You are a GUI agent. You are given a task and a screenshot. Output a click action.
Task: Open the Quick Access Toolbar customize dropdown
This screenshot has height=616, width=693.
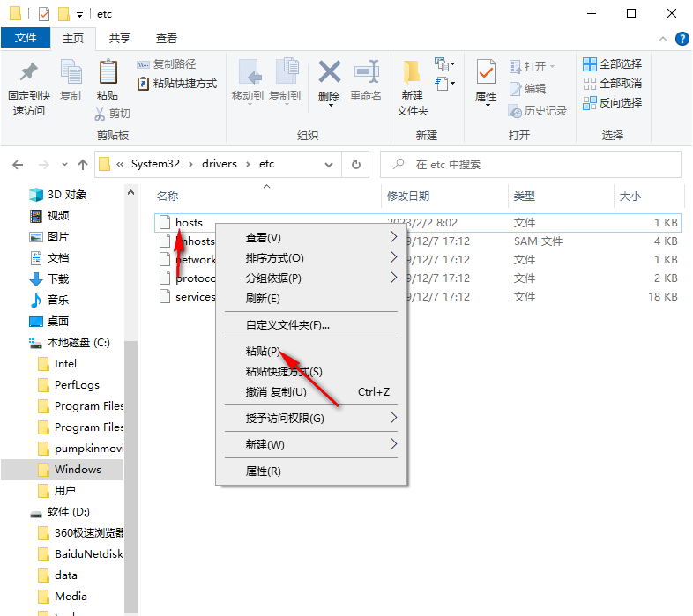click(79, 15)
